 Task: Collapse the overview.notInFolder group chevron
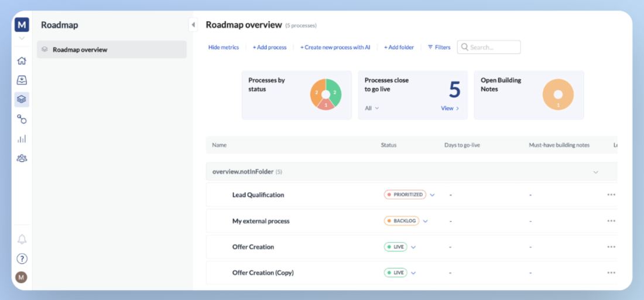pyautogui.click(x=595, y=172)
